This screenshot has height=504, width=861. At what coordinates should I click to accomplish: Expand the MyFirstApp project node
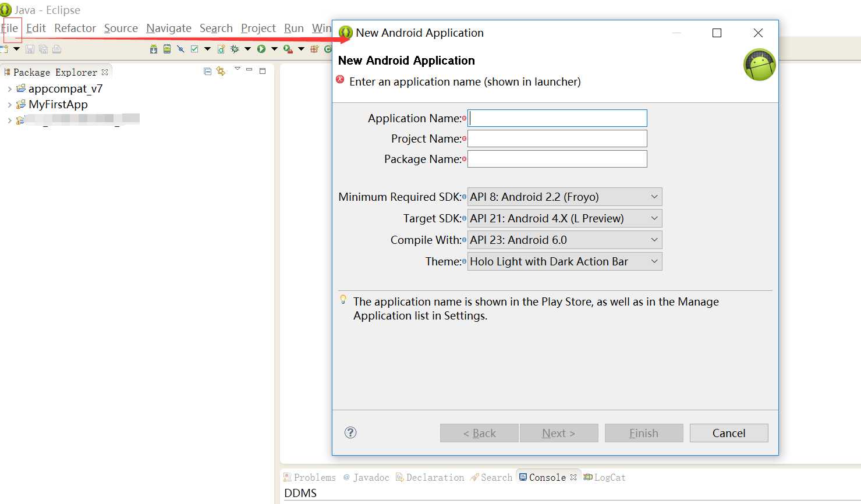(9, 105)
